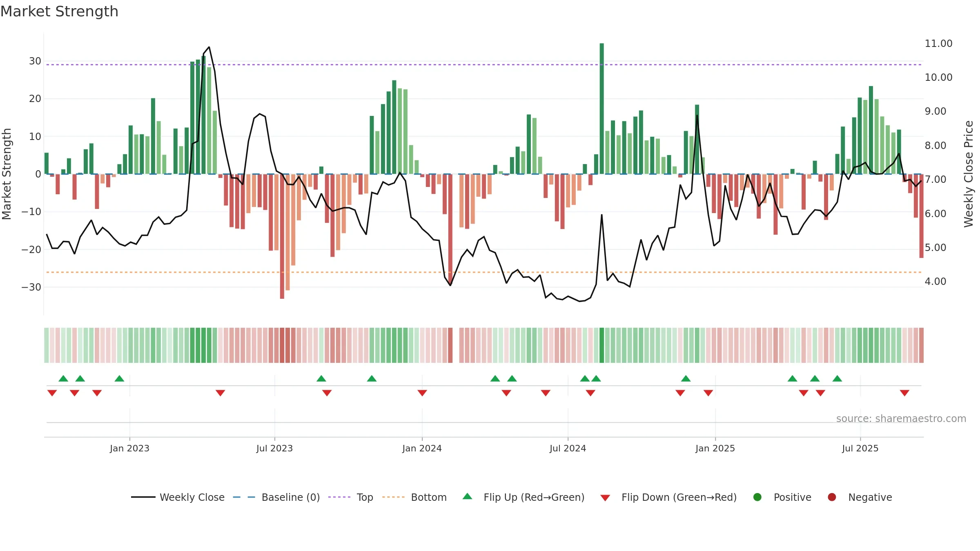This screenshot has height=551, width=980.
Task: Click the green Positive circle in the legend
Action: 757,497
